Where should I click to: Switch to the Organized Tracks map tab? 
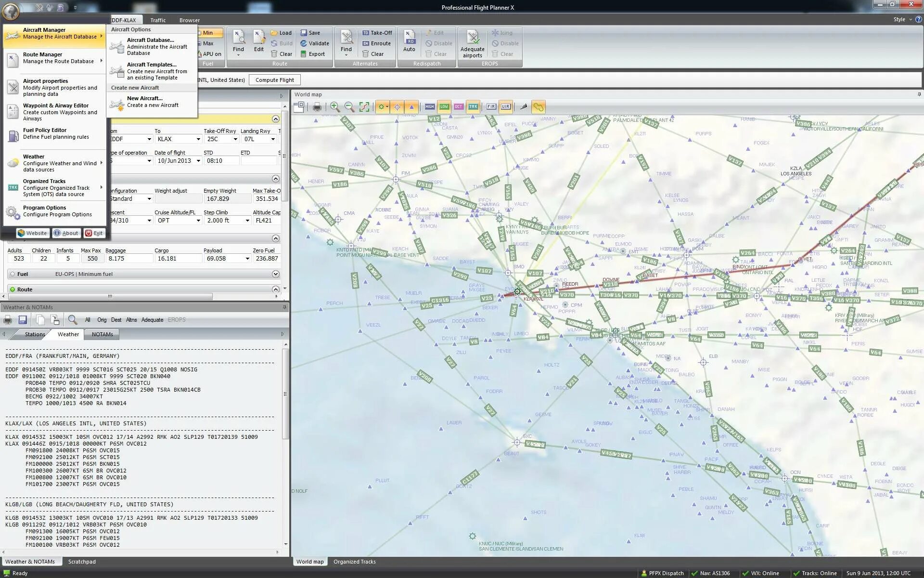coord(355,561)
